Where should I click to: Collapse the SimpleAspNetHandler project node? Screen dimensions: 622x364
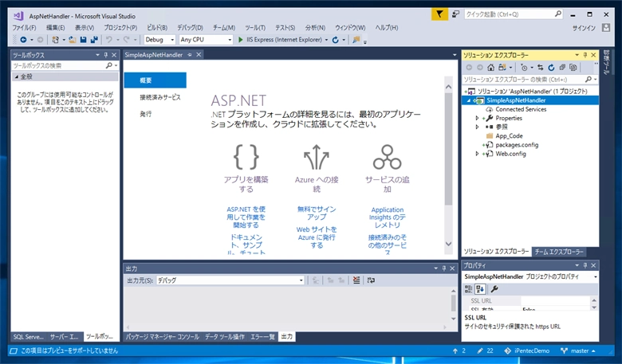469,100
